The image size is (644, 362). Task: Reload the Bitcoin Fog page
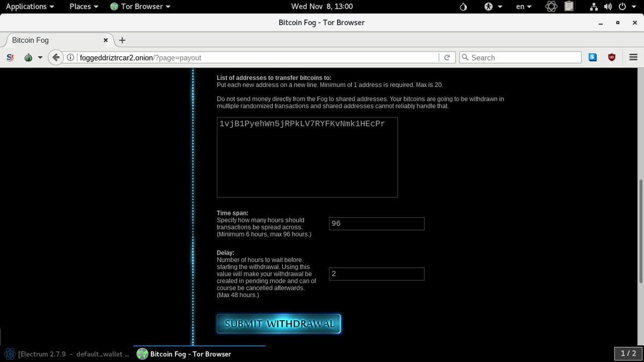[x=447, y=57]
